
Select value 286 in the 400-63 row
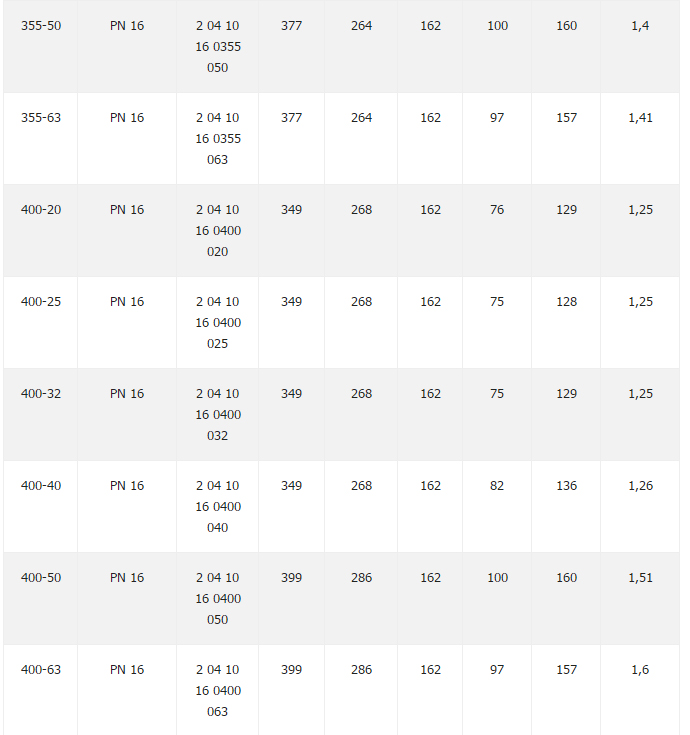tap(361, 670)
